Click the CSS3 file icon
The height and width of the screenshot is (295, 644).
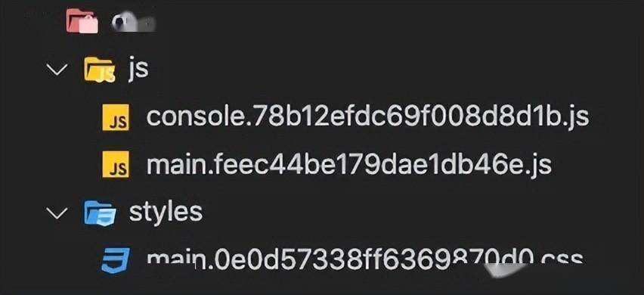(116, 260)
